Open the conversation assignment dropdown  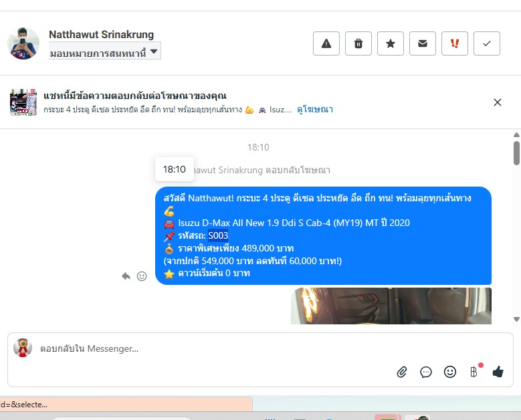(x=104, y=52)
